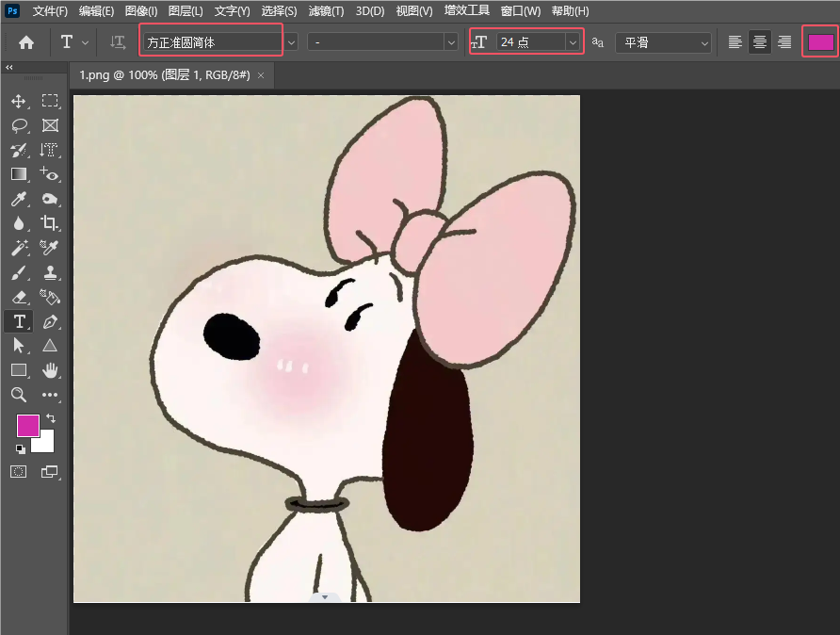Screen dimensions: 840x635
Task: Select the Hand tool
Action: 50,370
